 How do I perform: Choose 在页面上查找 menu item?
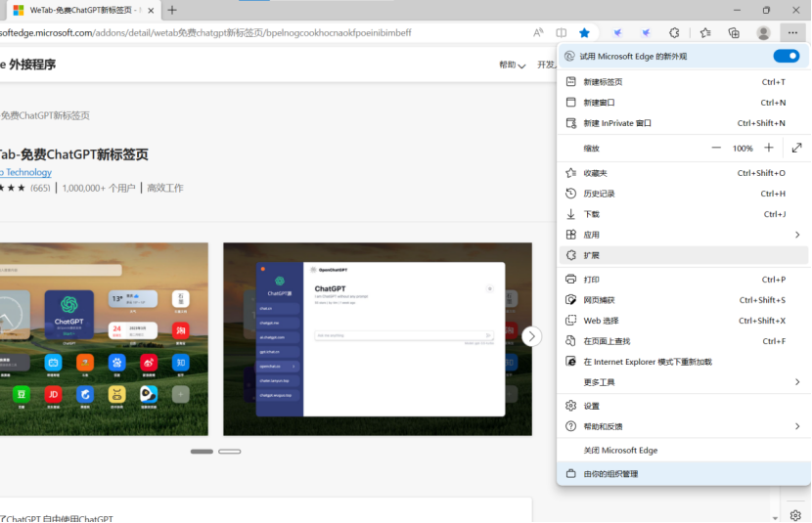[684, 341]
